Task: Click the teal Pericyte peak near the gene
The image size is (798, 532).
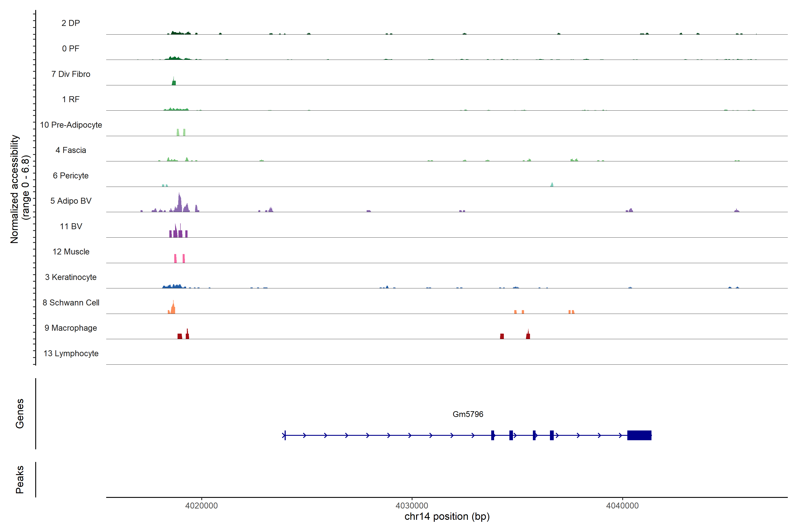Action: pos(552,185)
